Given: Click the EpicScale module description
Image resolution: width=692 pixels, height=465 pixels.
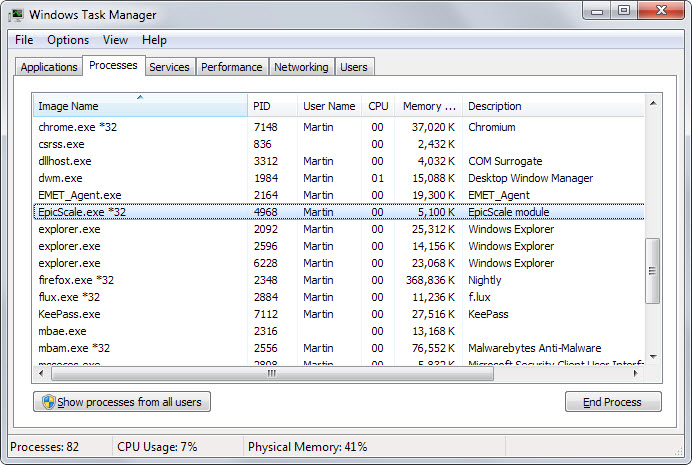Looking at the screenshot, I should tap(508, 212).
